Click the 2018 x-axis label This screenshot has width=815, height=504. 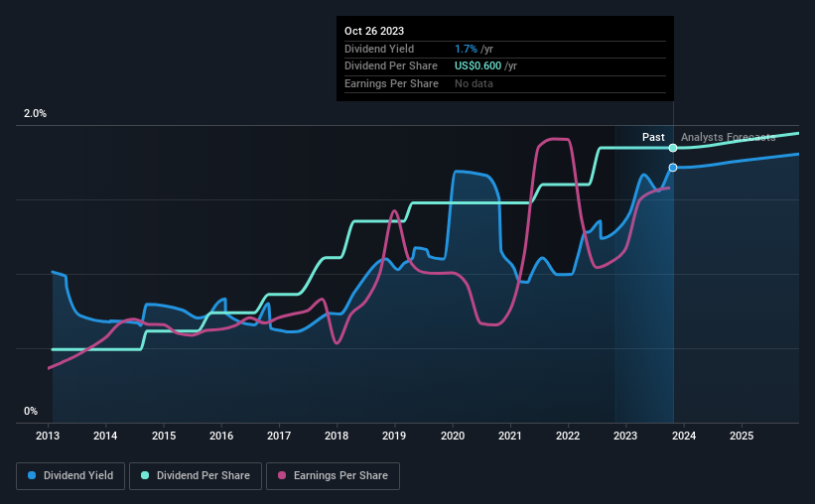click(337, 436)
